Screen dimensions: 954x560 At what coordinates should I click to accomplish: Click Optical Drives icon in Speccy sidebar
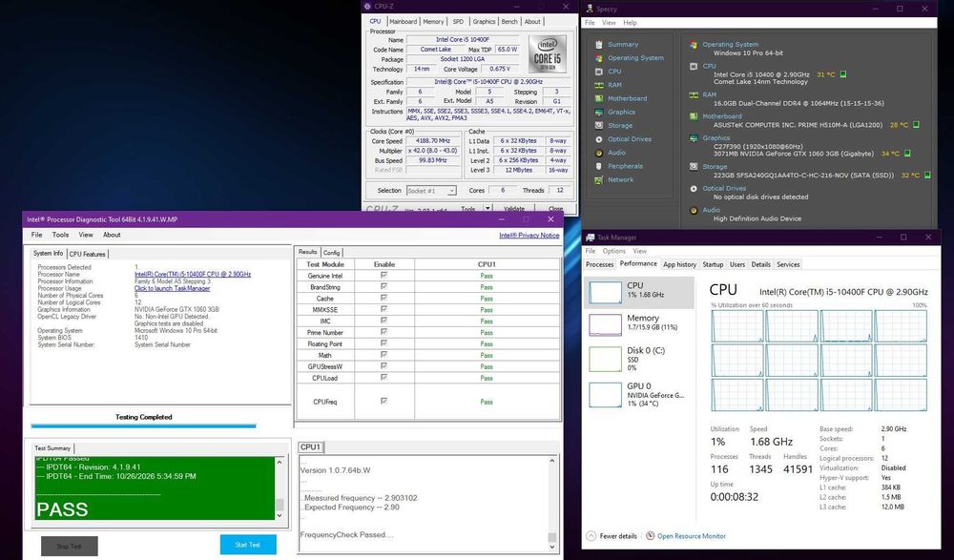tap(599, 138)
